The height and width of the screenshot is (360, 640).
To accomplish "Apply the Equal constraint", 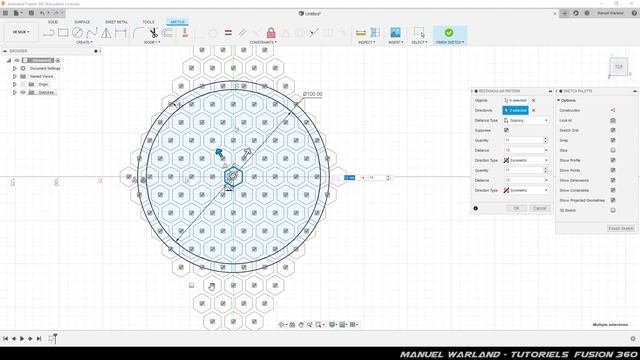I will click(228, 33).
